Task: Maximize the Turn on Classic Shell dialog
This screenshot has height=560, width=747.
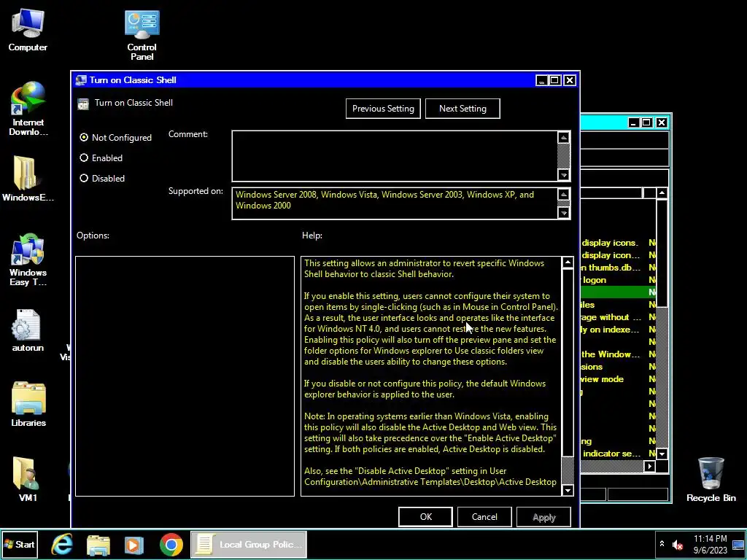Action: 554,80
